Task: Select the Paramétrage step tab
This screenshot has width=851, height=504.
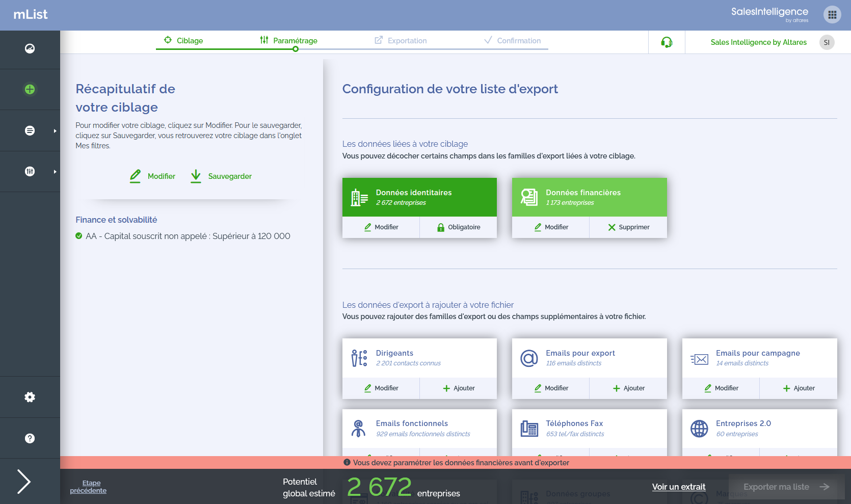Action: coord(288,40)
